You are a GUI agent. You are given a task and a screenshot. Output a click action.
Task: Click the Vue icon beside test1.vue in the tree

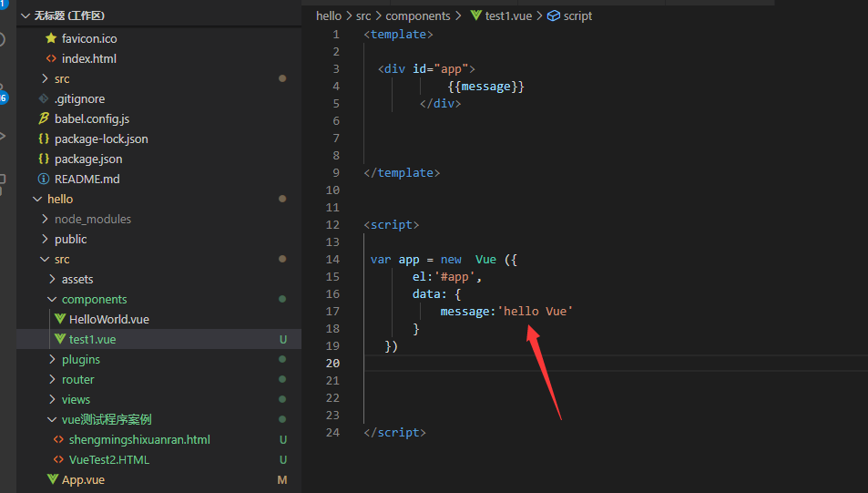[60, 339]
